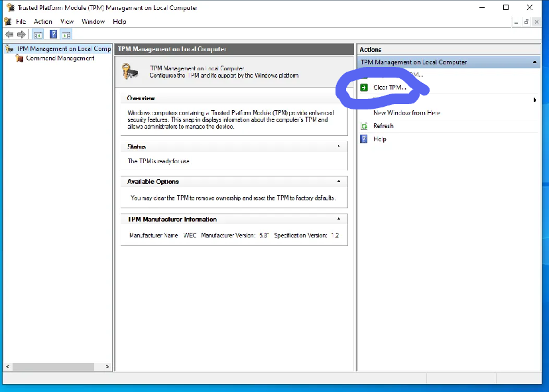The width and height of the screenshot is (549, 392).
Task: Expand the submenu arrow in the Actions pane
Action: coord(534,100)
